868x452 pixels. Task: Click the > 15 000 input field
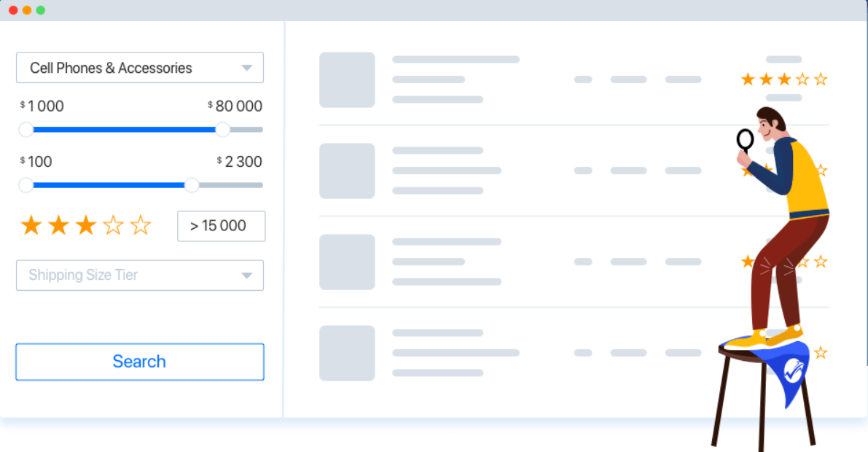pos(221,226)
